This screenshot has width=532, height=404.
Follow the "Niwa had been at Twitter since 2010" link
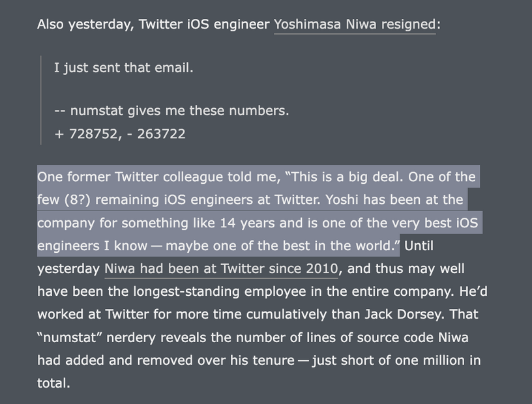[x=221, y=268]
